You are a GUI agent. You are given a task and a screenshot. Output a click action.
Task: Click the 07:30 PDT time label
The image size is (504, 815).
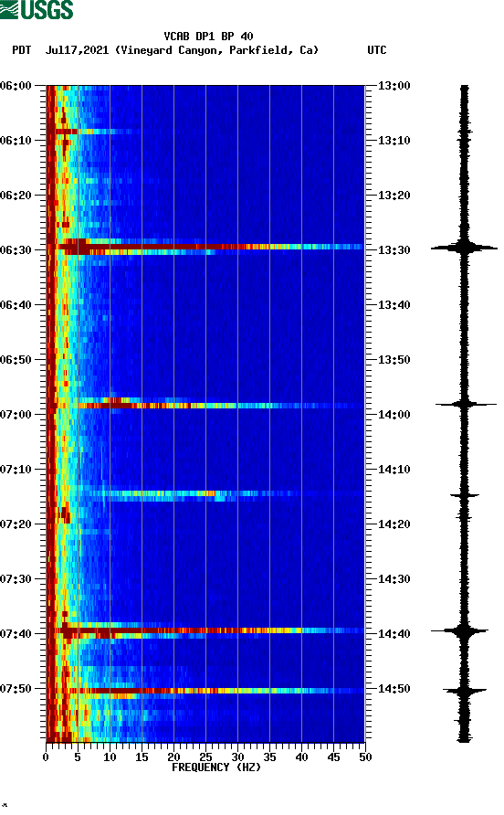pyautogui.click(x=16, y=579)
